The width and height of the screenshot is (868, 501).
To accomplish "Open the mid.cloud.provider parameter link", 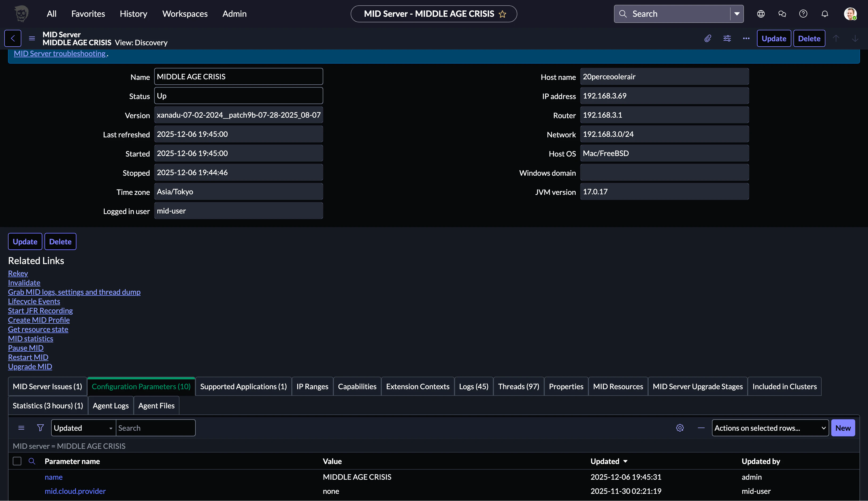I will [75, 491].
